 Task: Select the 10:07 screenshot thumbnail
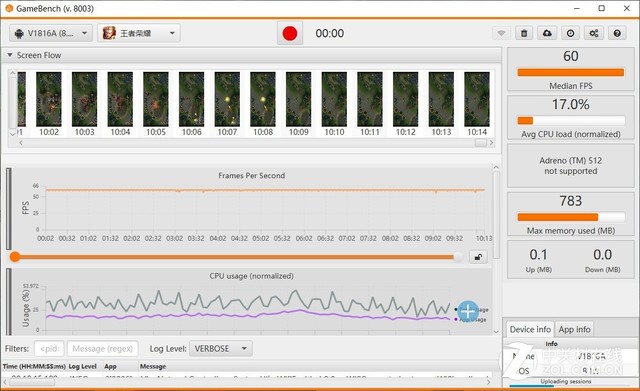[x=227, y=104]
